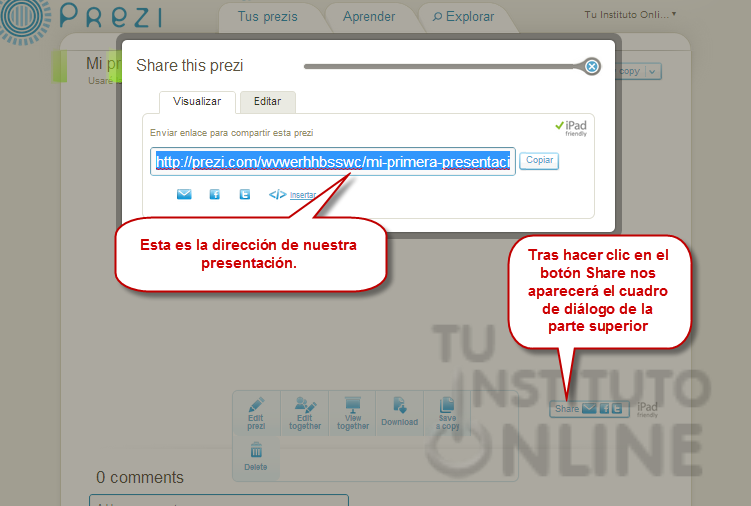Share the prezi on Facebook icon in dialog

point(215,194)
